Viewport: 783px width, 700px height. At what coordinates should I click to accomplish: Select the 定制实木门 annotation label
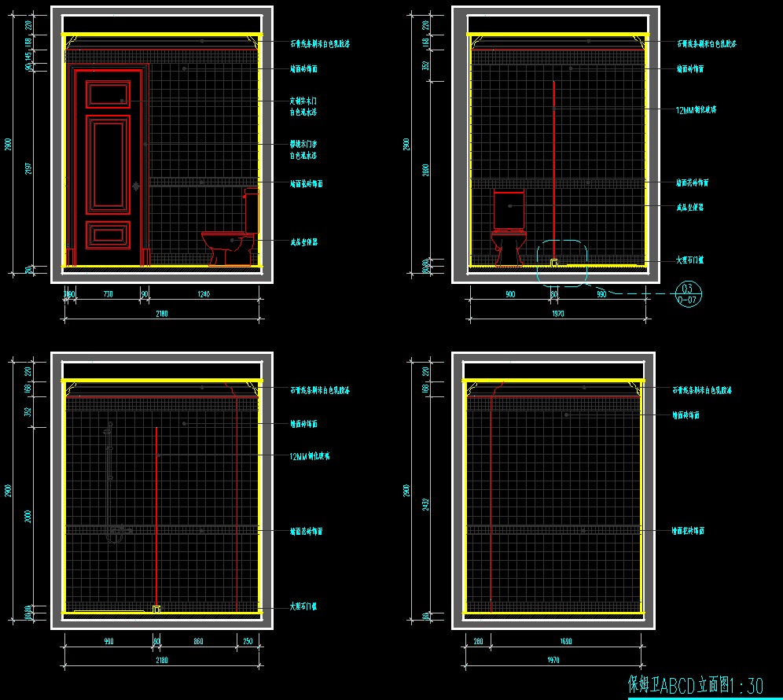click(303, 101)
